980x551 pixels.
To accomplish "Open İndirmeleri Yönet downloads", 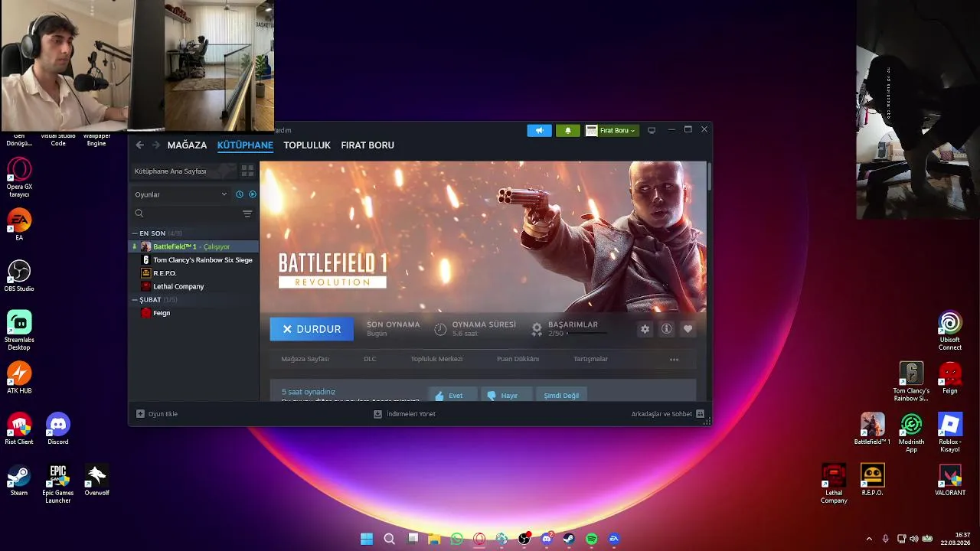I will pos(404,414).
